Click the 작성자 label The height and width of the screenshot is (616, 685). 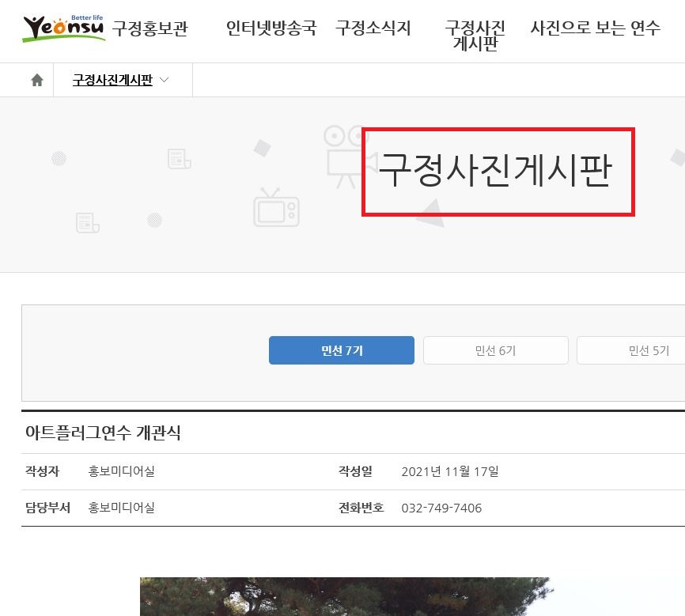pos(42,471)
